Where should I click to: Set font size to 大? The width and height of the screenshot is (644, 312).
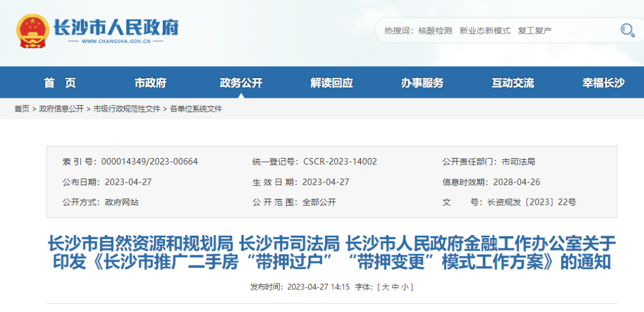pyautogui.click(x=385, y=286)
